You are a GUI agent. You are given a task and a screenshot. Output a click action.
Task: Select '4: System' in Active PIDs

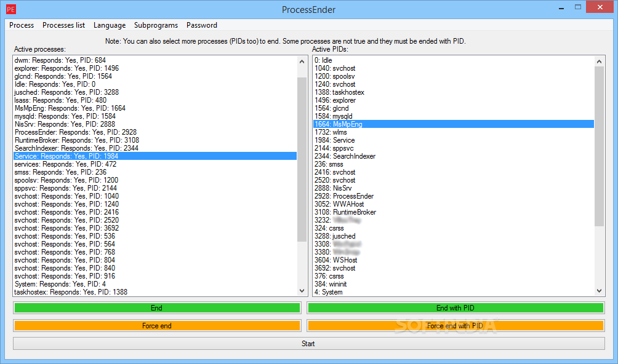click(454, 292)
